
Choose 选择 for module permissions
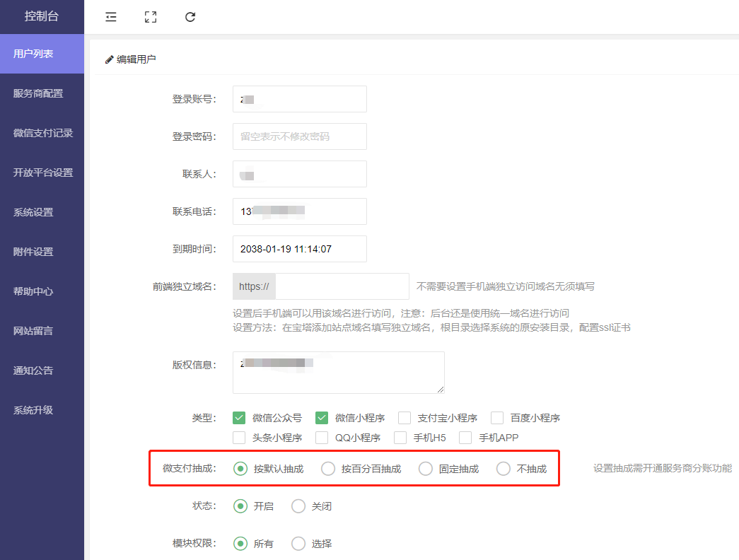pyautogui.click(x=298, y=544)
